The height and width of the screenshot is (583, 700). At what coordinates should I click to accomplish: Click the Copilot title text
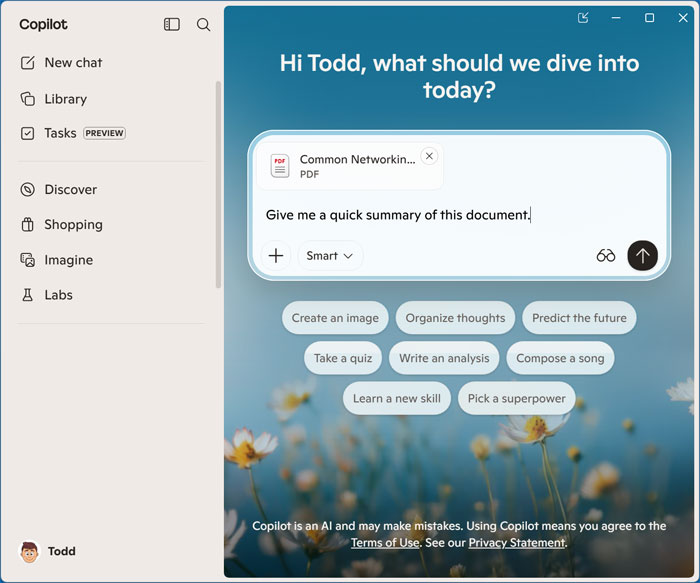tap(43, 25)
